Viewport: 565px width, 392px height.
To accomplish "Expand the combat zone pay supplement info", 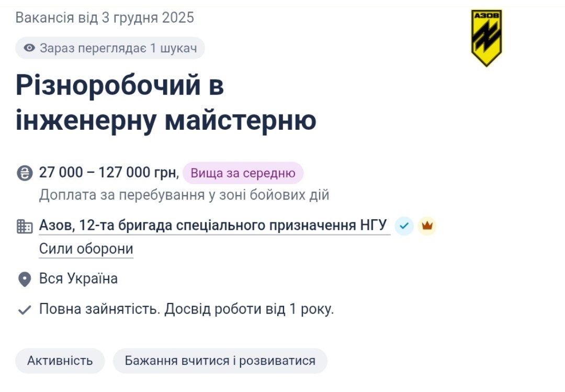I will tap(184, 194).
